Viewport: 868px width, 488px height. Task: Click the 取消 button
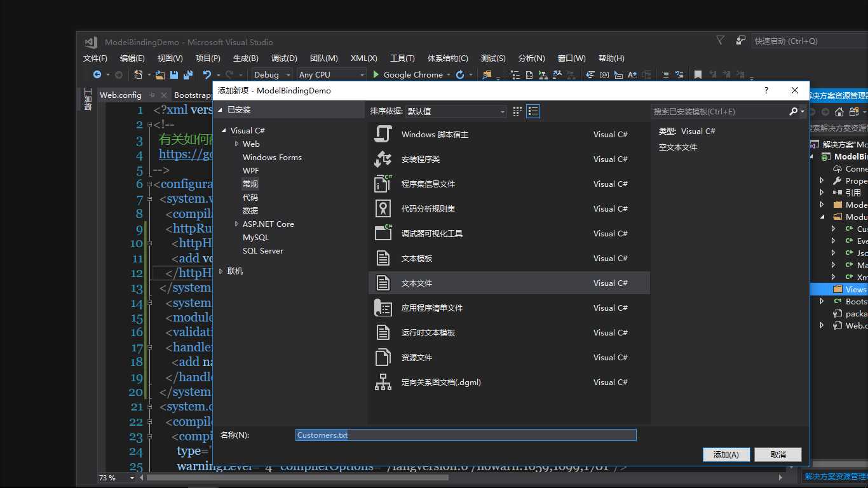point(778,454)
